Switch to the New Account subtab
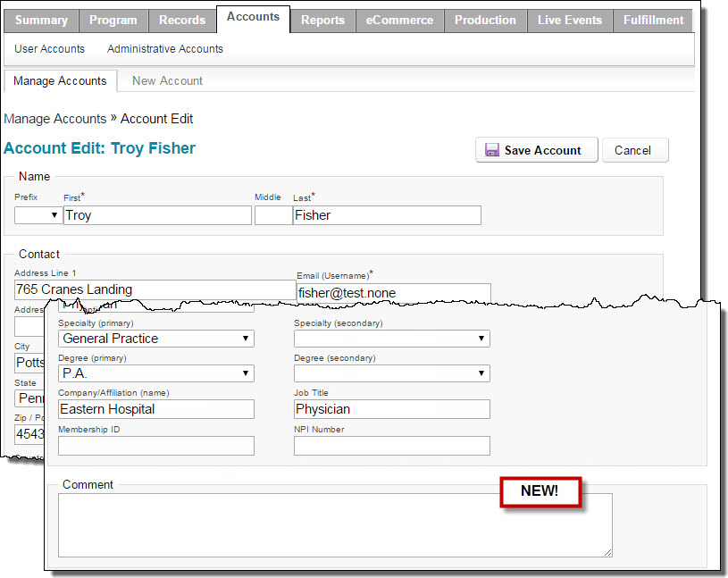728x578 pixels. point(167,80)
